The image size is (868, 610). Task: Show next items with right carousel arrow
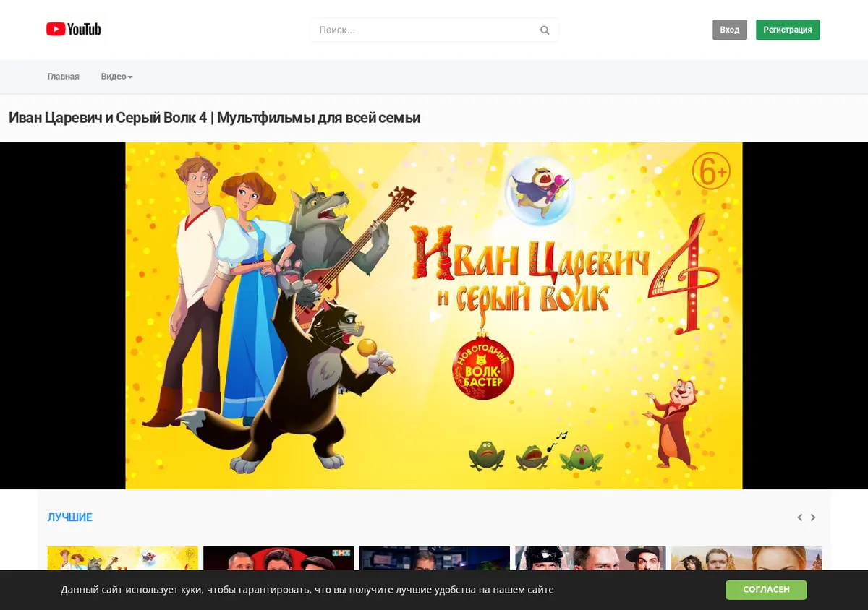813,517
